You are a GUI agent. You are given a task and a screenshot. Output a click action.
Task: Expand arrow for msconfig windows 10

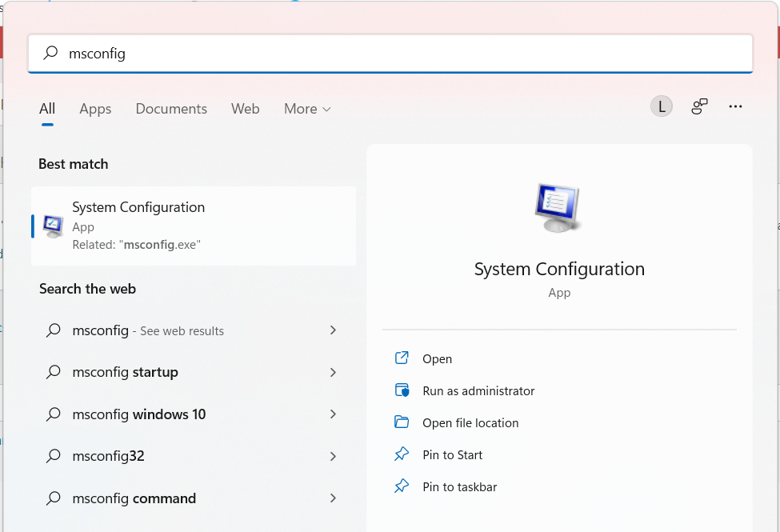point(333,414)
